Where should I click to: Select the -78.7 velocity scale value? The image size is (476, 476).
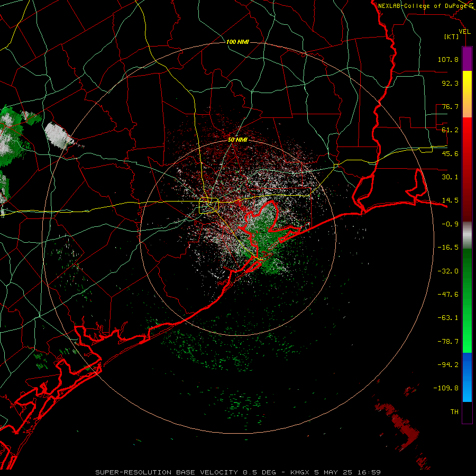pyautogui.click(x=448, y=342)
